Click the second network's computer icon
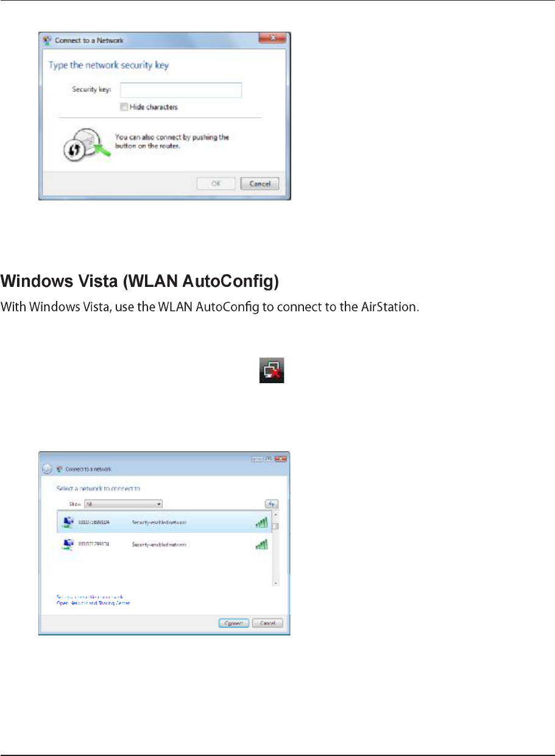Screen dimensions: 555x756 tap(68, 544)
